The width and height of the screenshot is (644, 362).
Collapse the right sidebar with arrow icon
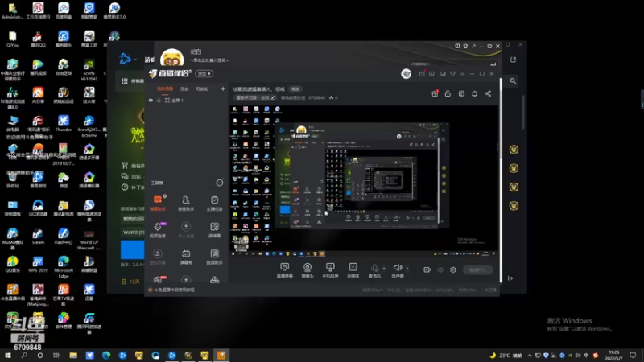pos(510,278)
